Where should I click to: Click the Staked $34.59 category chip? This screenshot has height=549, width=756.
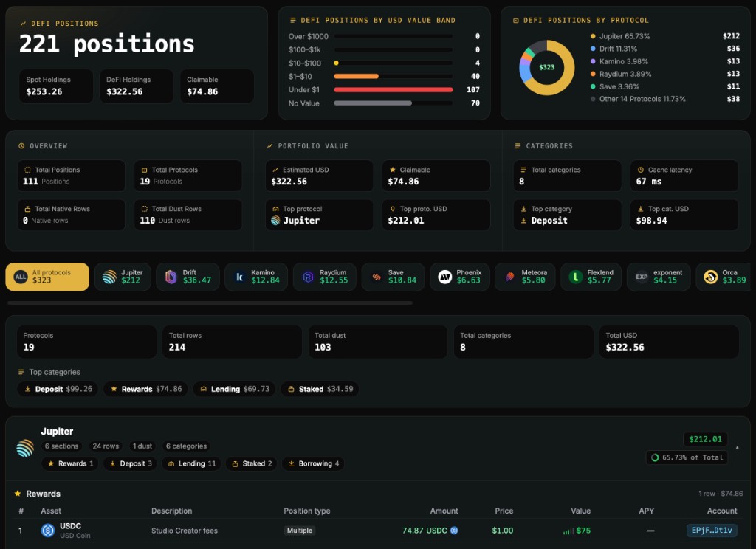tap(320, 389)
